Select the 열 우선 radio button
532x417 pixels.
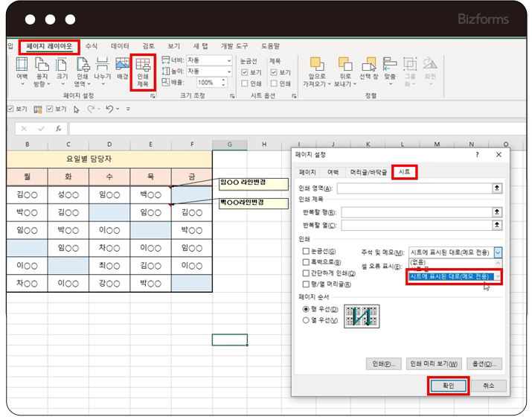(306, 320)
